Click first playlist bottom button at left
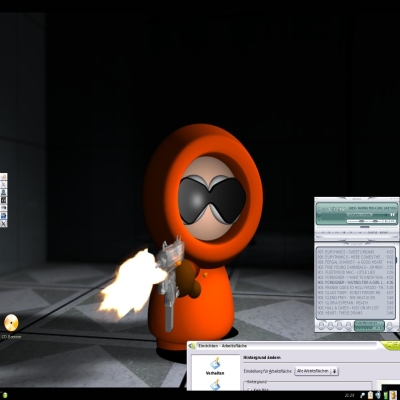 (321, 326)
